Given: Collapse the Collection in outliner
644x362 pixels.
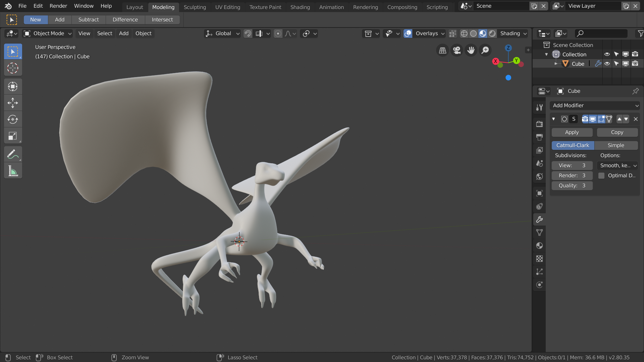Looking at the screenshot, I should [x=546, y=54].
